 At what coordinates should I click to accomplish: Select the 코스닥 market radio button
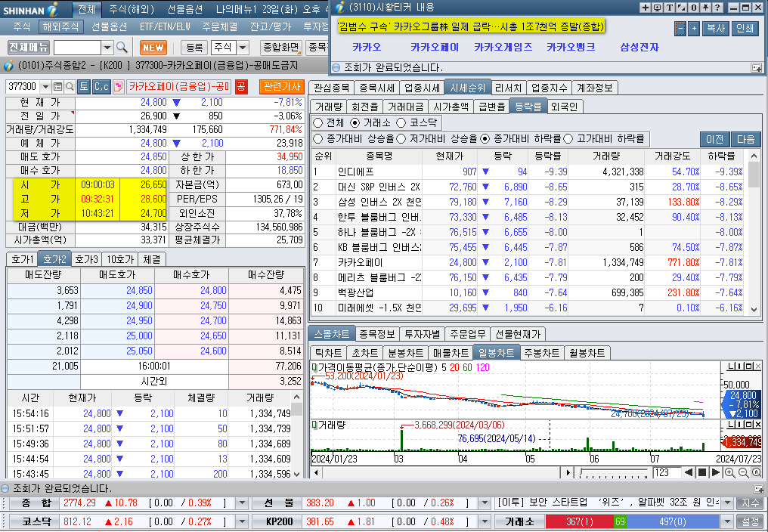[401, 122]
